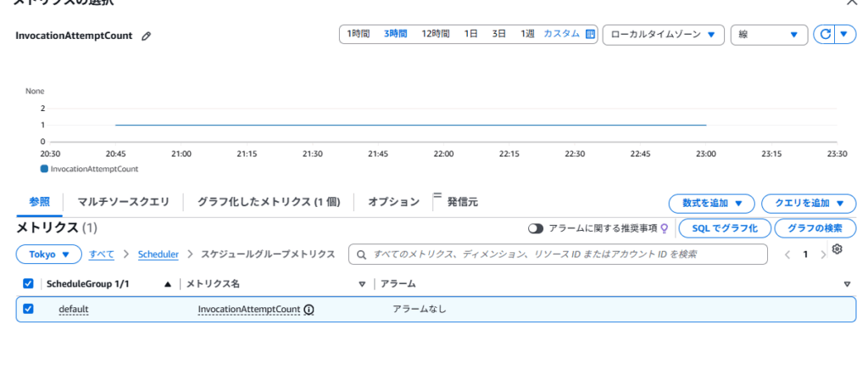This screenshot has height=375, width=868.
Task: Open the custom time range calendar icon
Action: (591, 34)
